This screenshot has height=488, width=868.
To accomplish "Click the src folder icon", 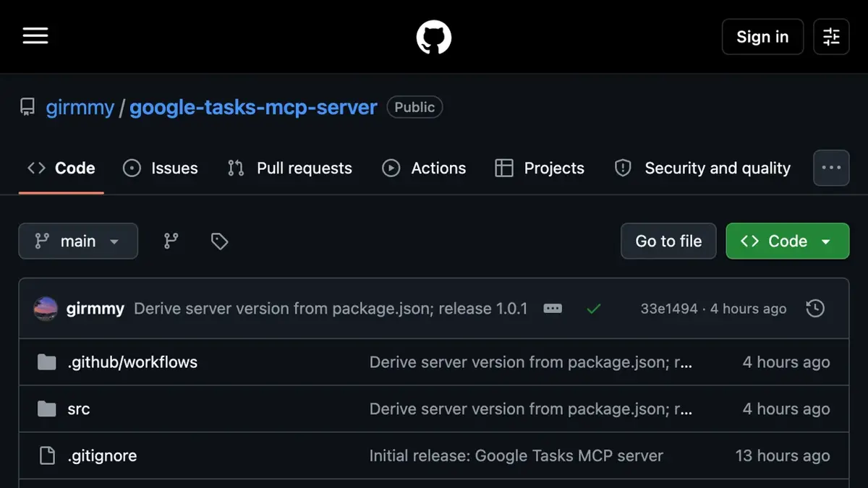I will point(47,409).
